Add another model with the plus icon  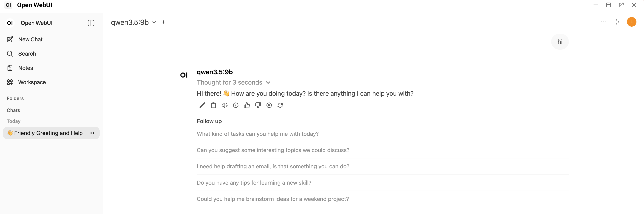[163, 22]
